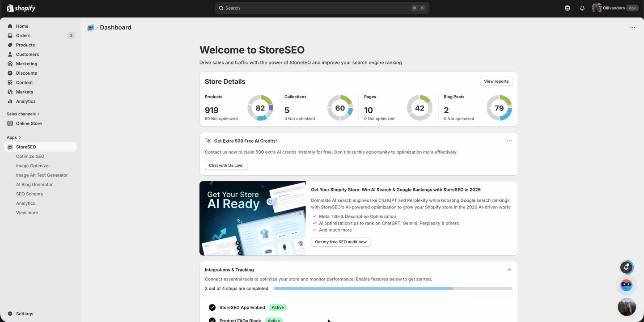Click the steps completed progress bar

[393, 288]
